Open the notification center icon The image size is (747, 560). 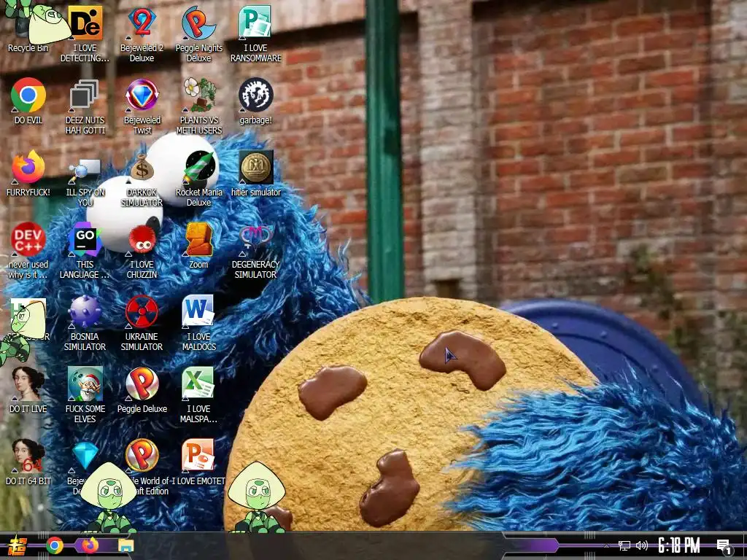(724, 546)
